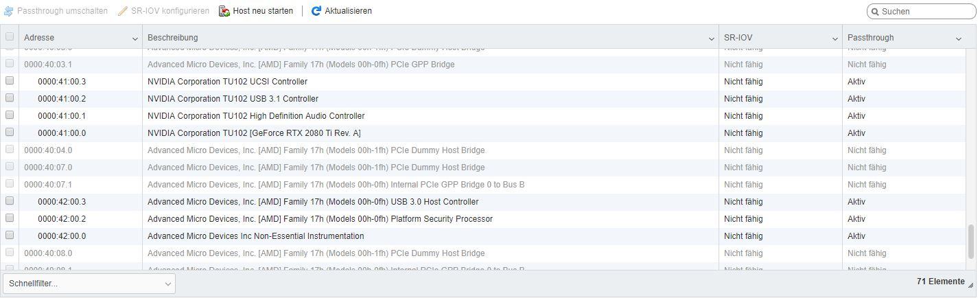Click the Passthrough umschalten icon

[x=9, y=12]
